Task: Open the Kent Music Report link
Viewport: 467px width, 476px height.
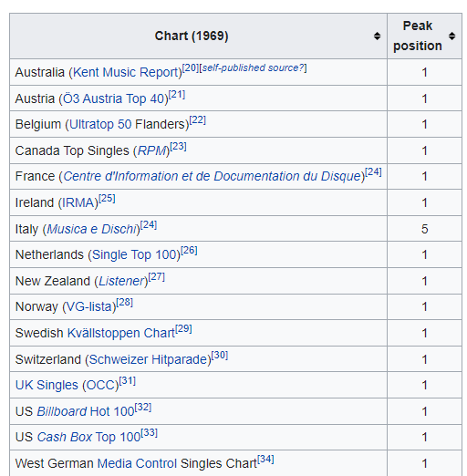Action: tap(125, 72)
